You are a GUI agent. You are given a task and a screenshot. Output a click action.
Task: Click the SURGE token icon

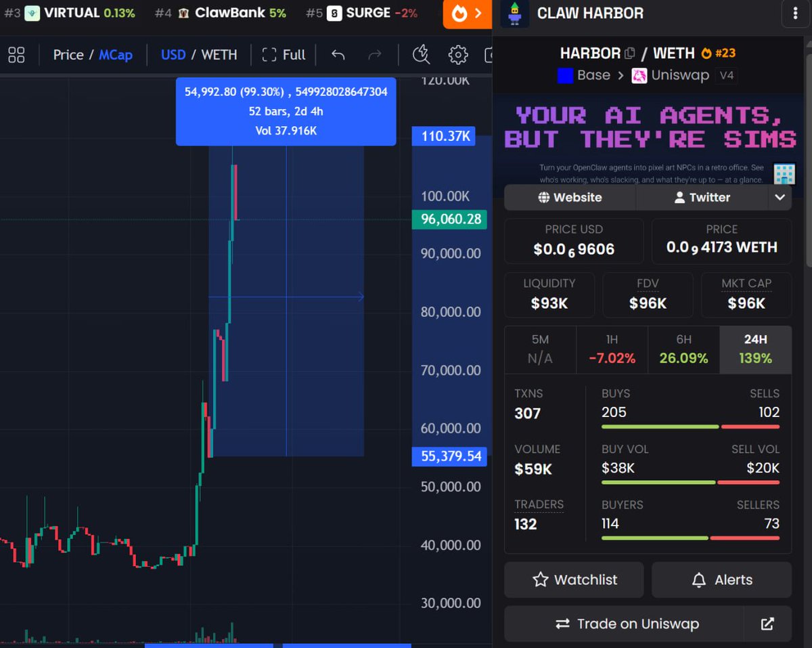click(x=334, y=13)
